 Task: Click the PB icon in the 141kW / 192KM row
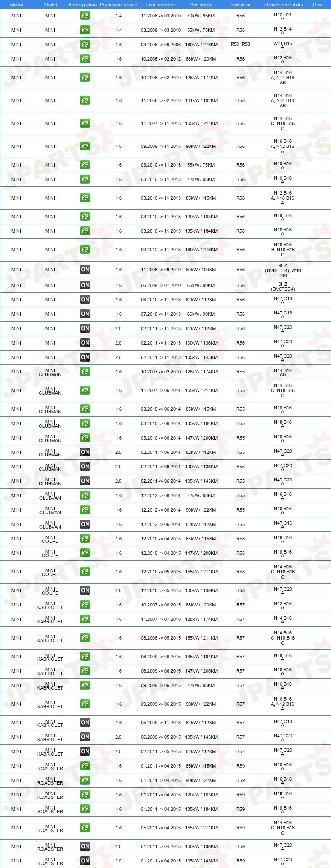coord(85,100)
